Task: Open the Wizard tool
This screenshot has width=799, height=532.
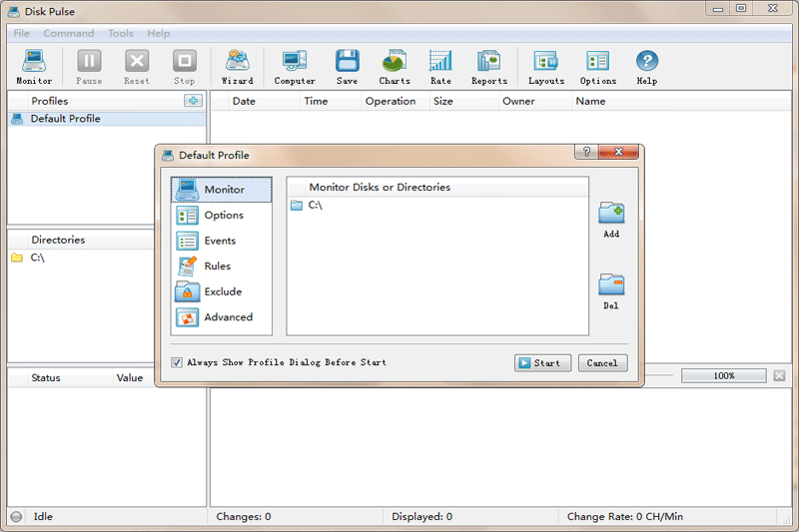Action: pyautogui.click(x=238, y=67)
